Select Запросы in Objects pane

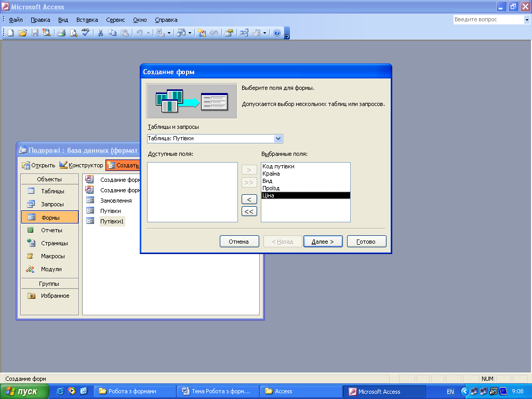point(49,204)
